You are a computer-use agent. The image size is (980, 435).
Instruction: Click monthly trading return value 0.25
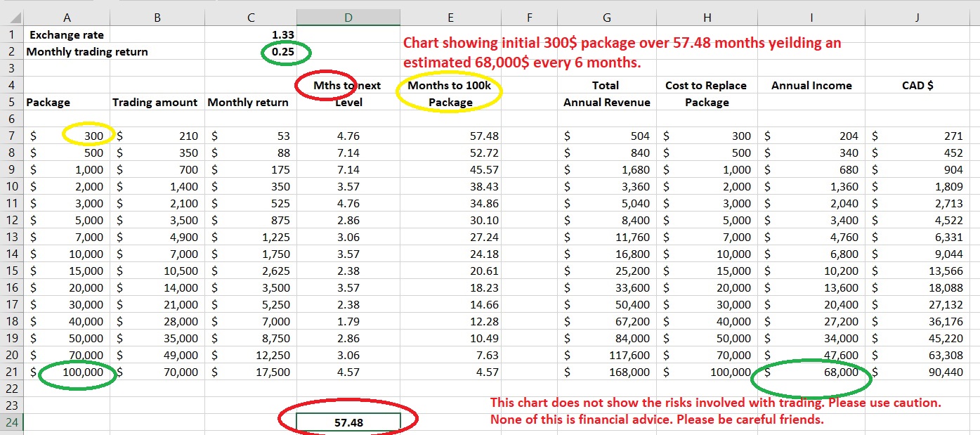[250, 51]
